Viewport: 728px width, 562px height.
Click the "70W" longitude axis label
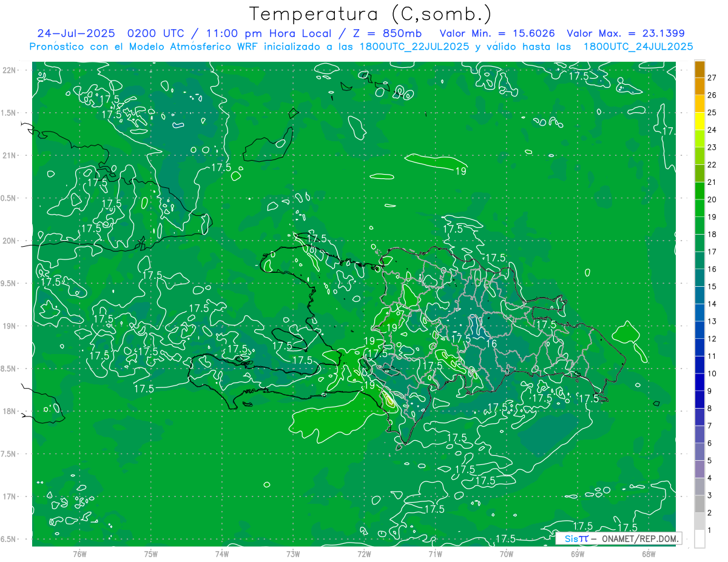[507, 554]
